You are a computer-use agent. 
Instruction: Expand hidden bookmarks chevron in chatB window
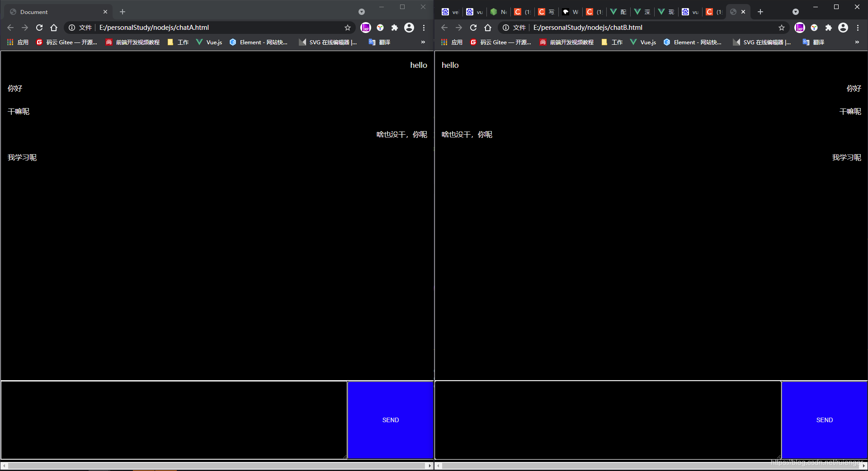click(857, 42)
